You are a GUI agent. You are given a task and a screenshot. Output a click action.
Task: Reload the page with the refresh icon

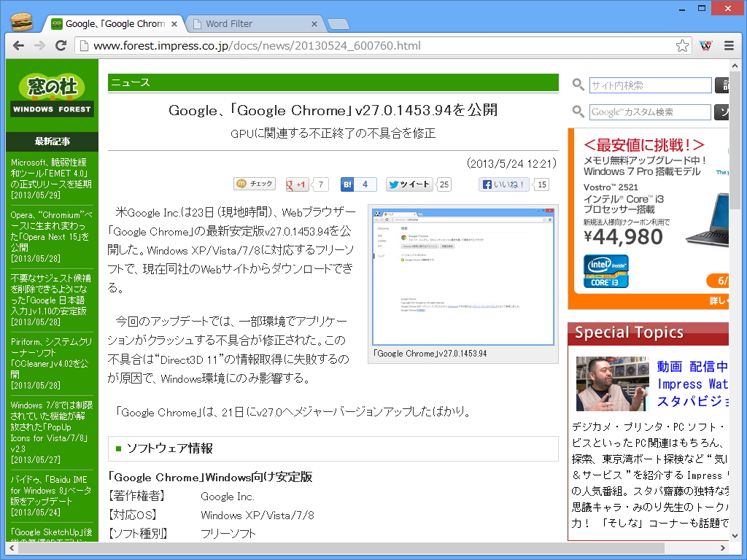coord(61,46)
